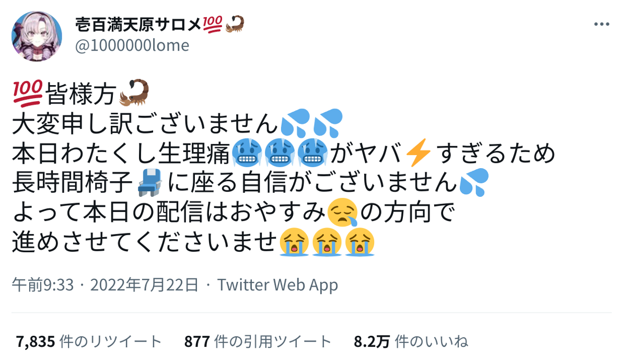The width and height of the screenshot is (627, 364).
Task: Open the Twitter Web App source link
Action: pos(278,285)
